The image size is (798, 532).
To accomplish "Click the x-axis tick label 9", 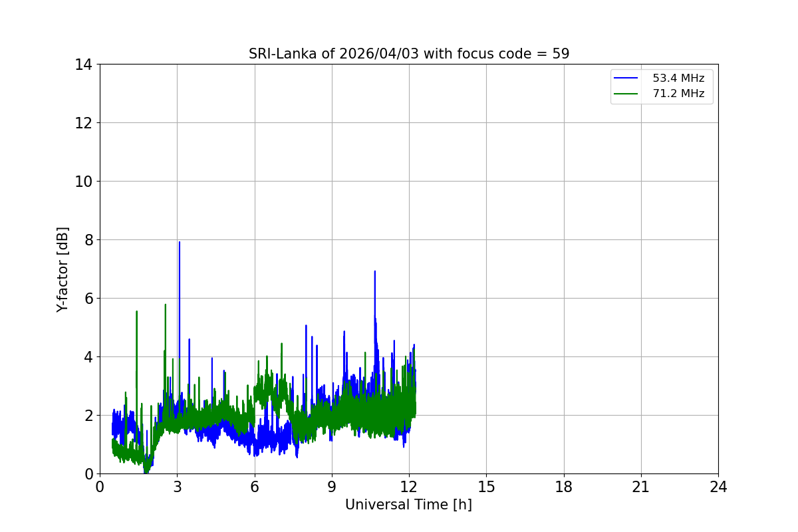I will click(x=332, y=487).
